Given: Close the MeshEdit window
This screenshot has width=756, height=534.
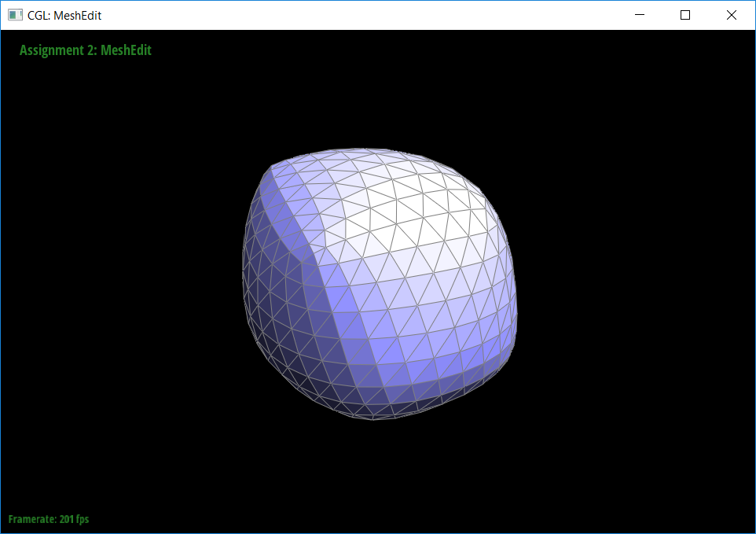Looking at the screenshot, I should point(732,15).
